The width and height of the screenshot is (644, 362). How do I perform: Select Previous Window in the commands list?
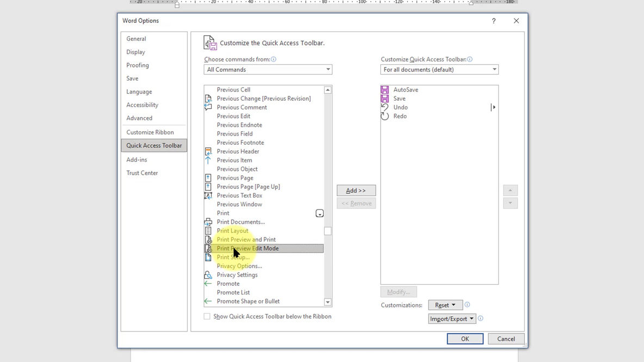pos(264,204)
